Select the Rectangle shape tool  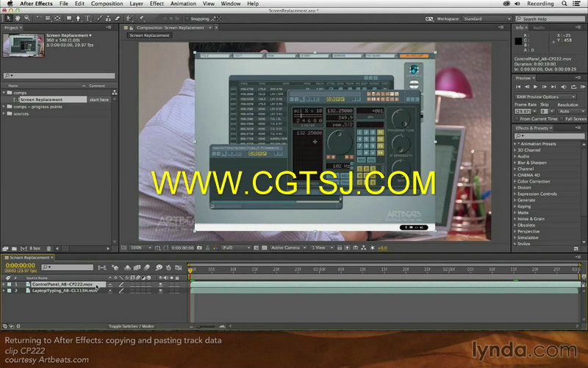pyautogui.click(x=69, y=18)
